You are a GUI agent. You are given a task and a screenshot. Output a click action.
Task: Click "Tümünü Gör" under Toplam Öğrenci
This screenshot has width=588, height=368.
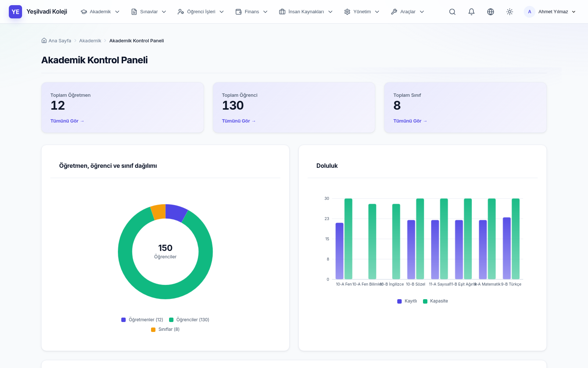point(239,121)
